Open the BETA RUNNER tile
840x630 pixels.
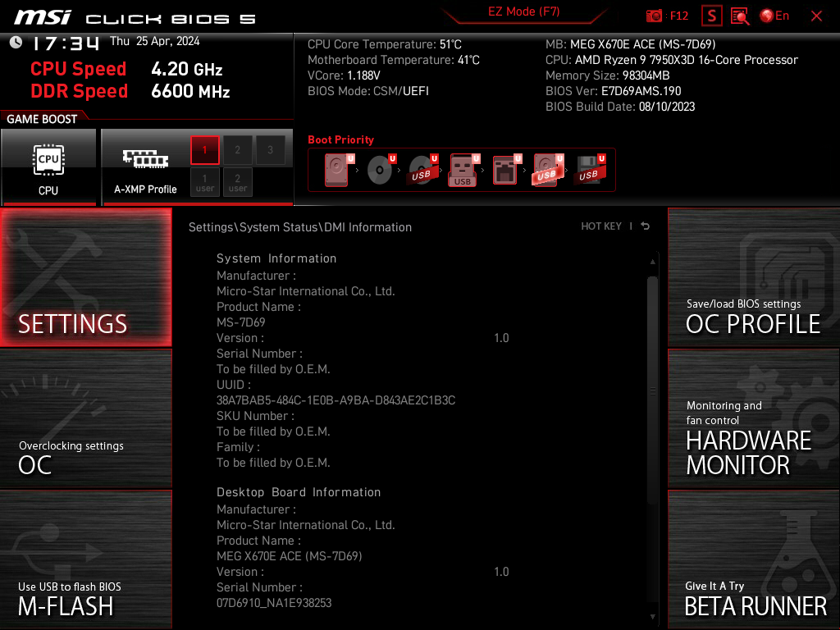coord(753,559)
